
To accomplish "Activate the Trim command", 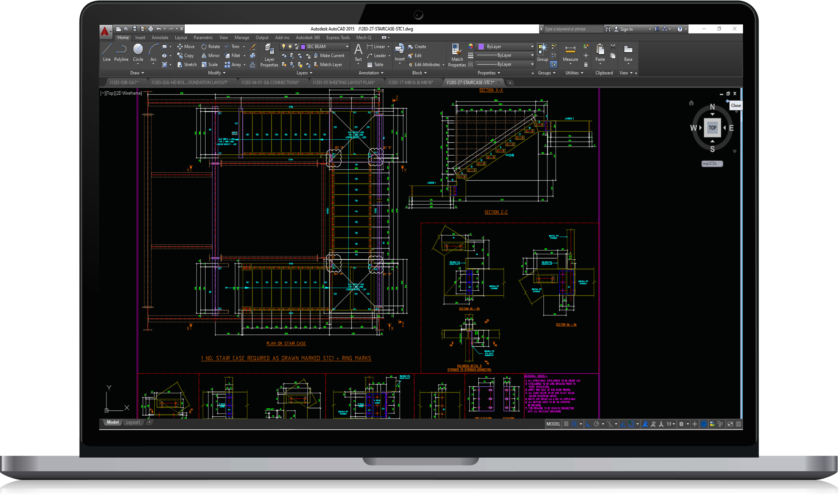I will click(x=232, y=46).
